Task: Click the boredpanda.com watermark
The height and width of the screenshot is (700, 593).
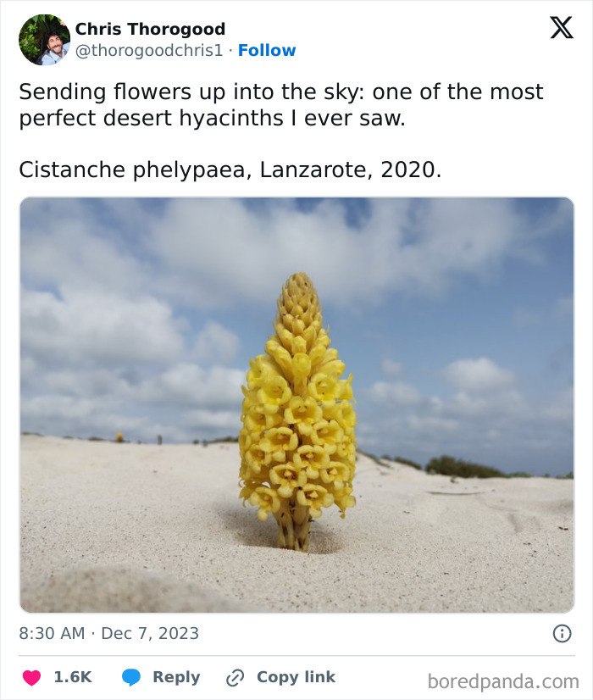Action: 503,681
